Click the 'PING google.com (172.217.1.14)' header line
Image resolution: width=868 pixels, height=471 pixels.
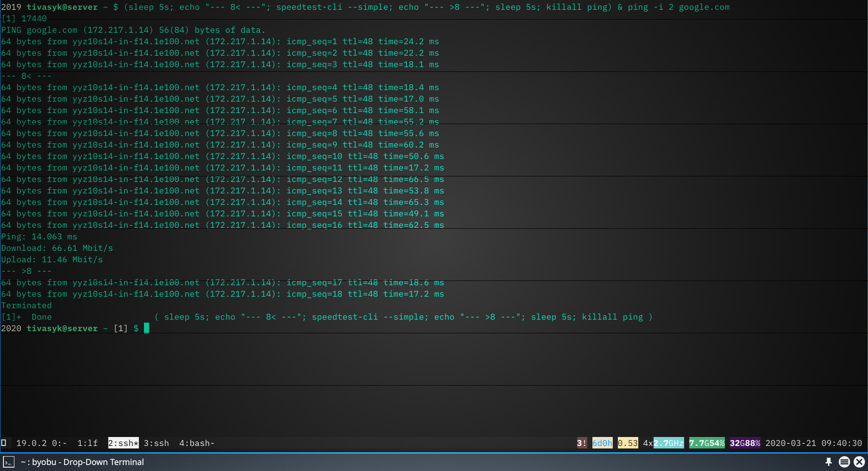click(x=133, y=30)
